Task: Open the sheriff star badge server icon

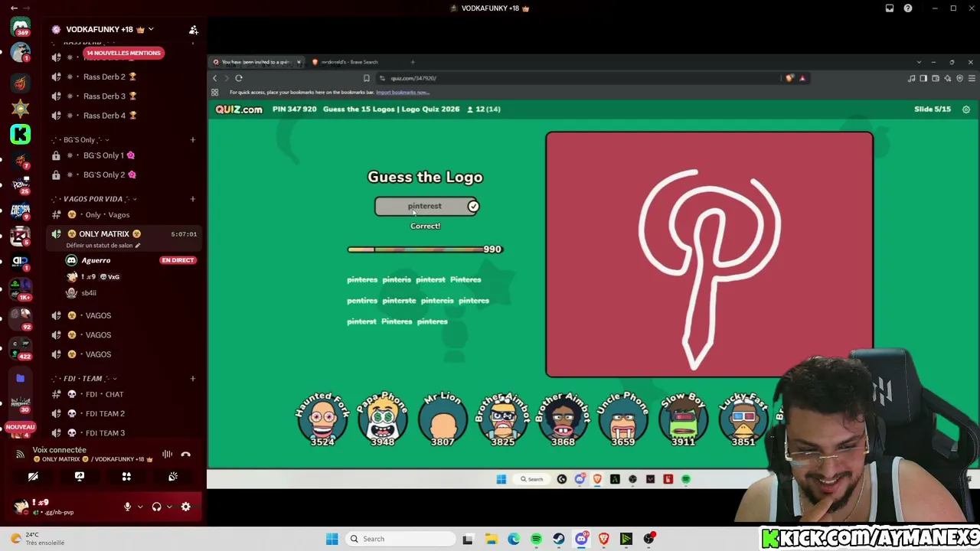Action: (x=21, y=108)
